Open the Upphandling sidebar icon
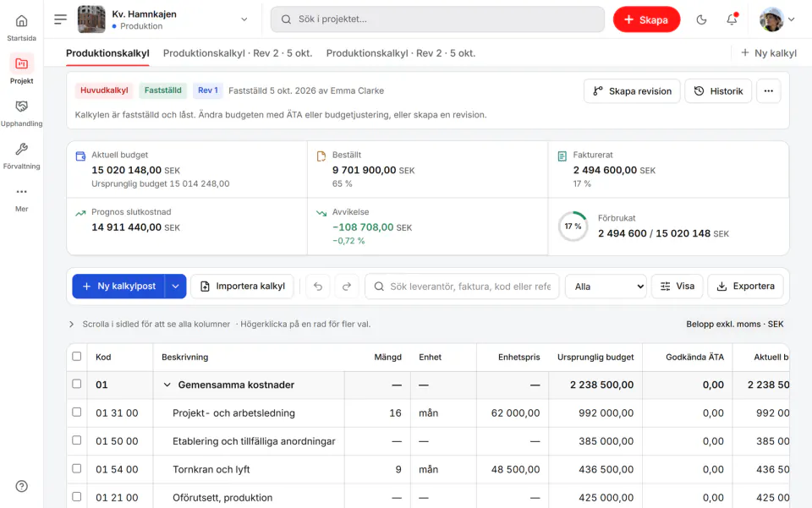The height and width of the screenshot is (508, 812). (x=21, y=107)
